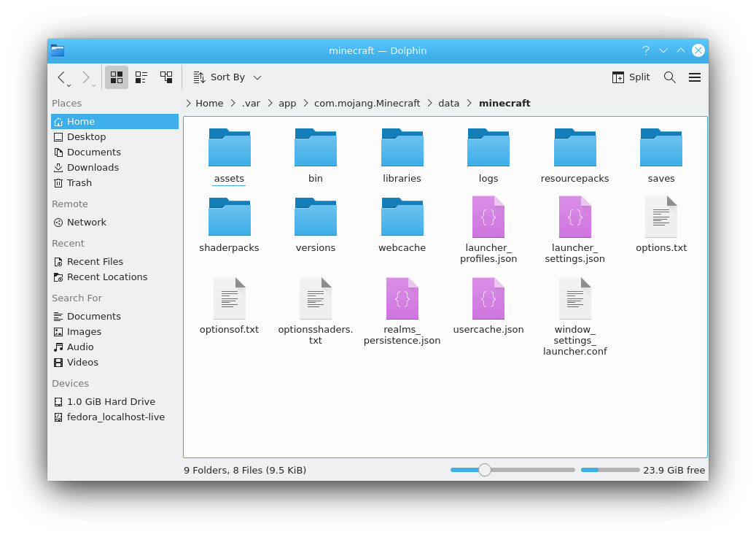Expand the Sort By dropdown

[227, 77]
